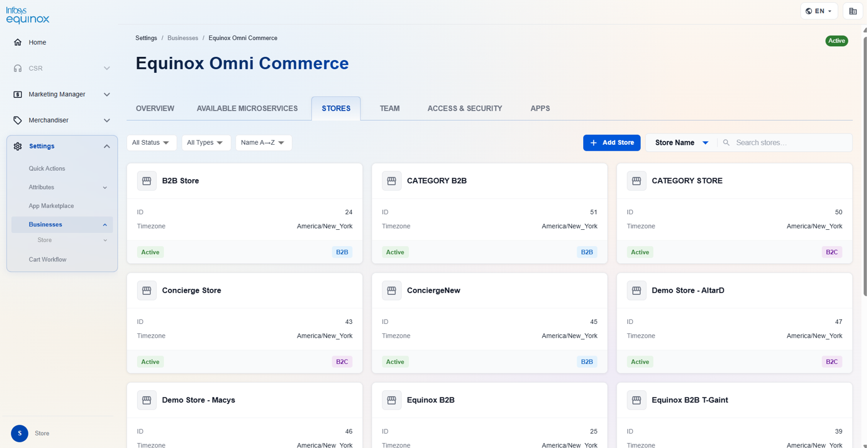This screenshot has height=448, width=868.
Task: Click the Infosys Equinox logo
Action: coord(28,15)
